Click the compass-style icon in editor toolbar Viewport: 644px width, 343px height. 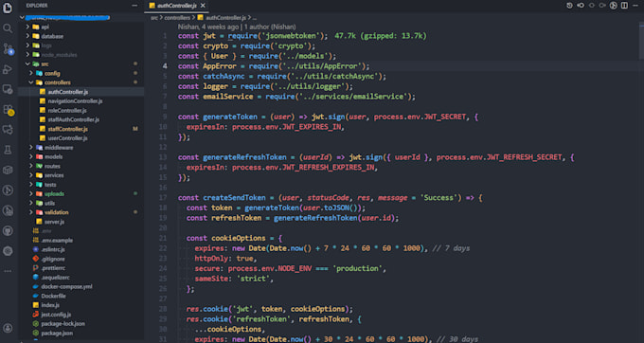pyautogui.click(x=613, y=6)
